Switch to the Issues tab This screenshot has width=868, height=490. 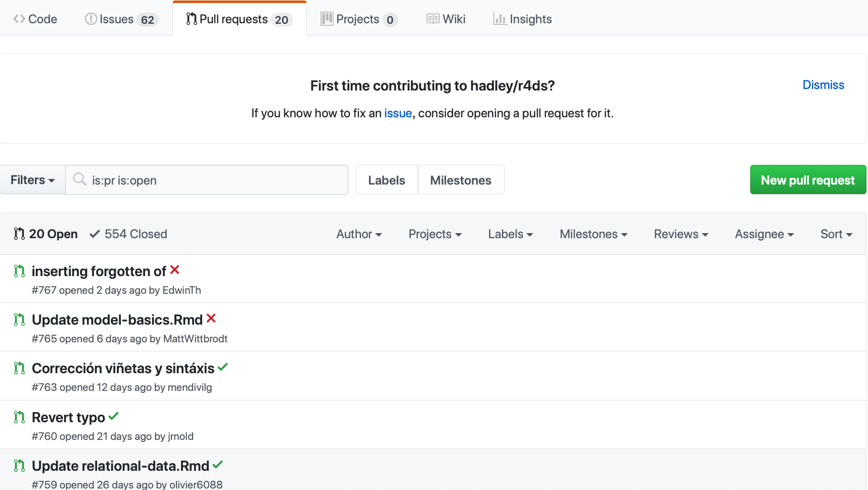point(121,19)
